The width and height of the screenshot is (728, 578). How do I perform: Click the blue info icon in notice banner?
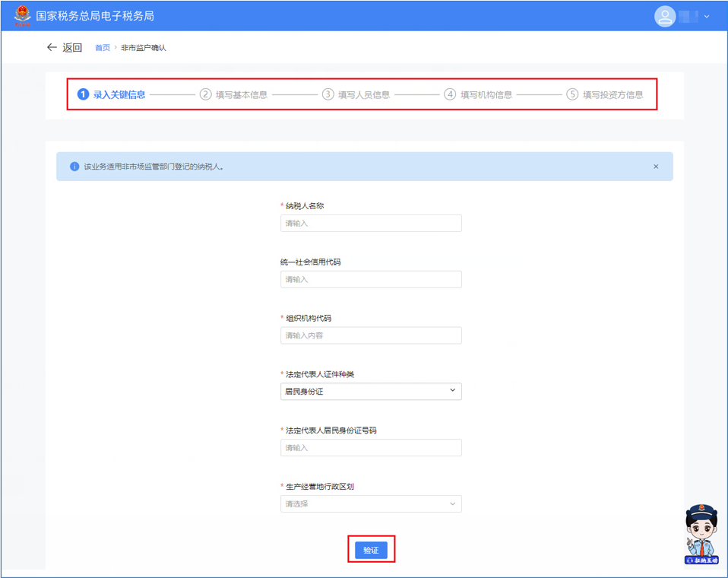pyautogui.click(x=74, y=167)
